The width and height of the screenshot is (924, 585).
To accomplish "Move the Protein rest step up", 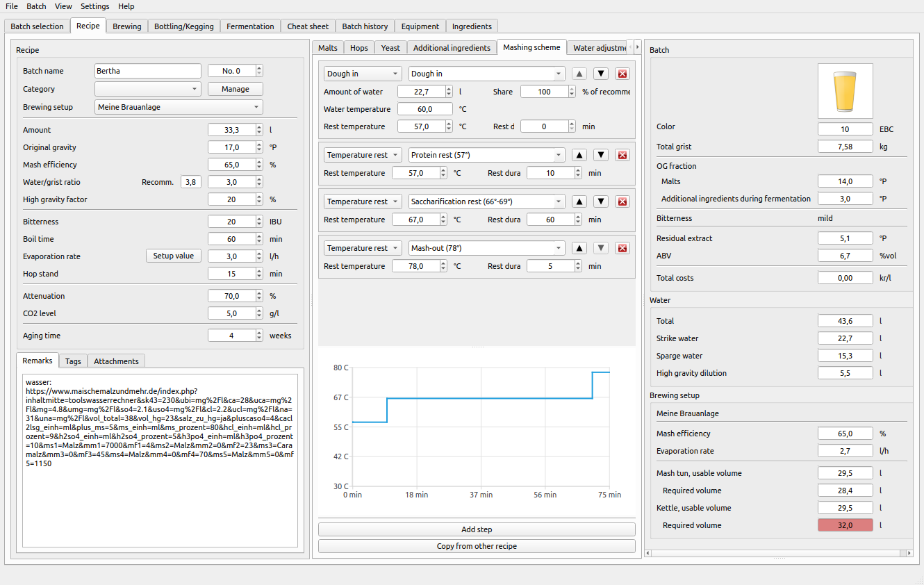I will coord(579,155).
